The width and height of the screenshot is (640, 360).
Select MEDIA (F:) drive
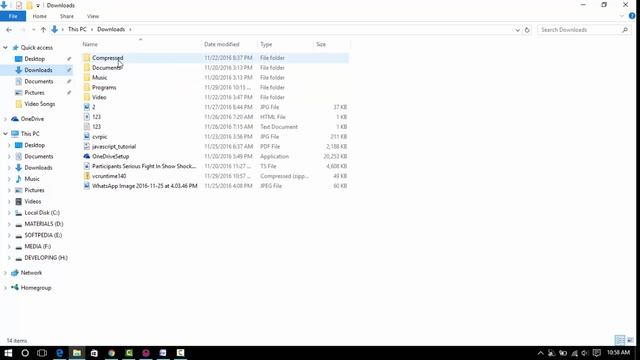(38, 247)
